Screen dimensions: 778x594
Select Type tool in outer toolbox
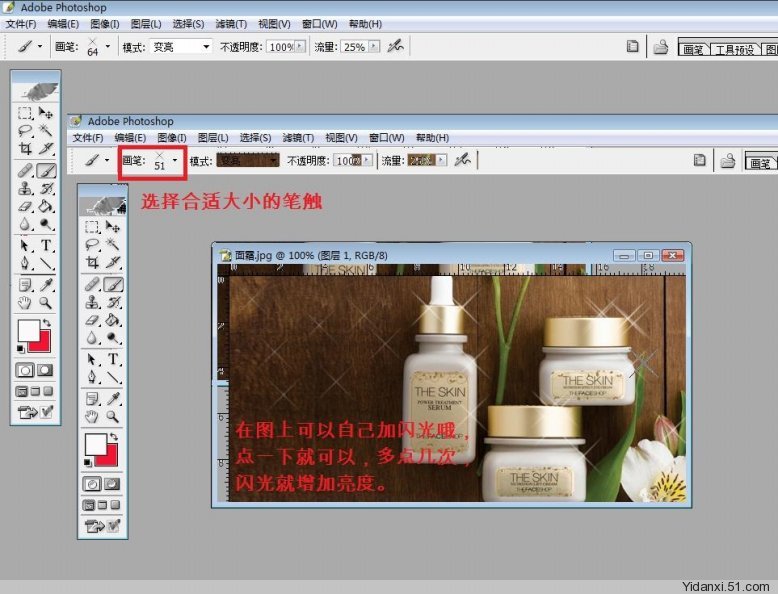[46, 245]
